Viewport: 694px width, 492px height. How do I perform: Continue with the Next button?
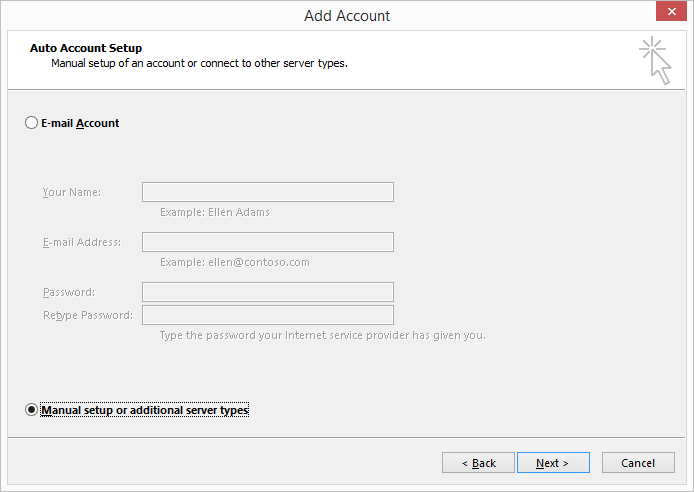pyautogui.click(x=553, y=463)
